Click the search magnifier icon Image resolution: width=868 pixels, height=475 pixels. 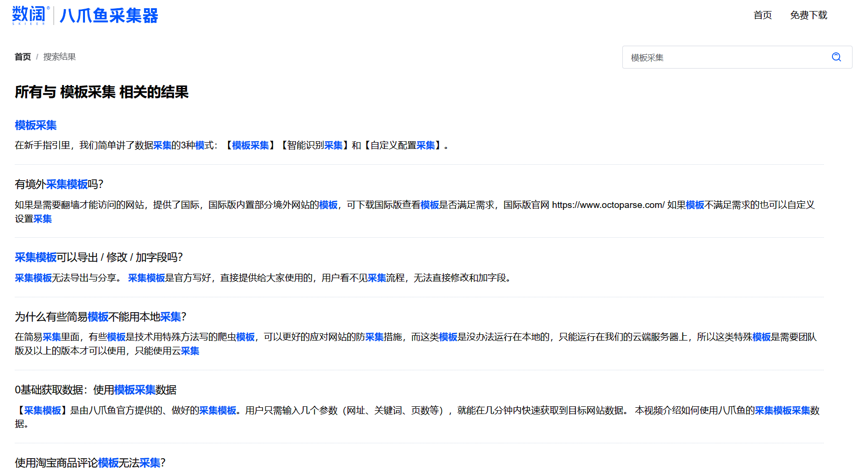836,57
